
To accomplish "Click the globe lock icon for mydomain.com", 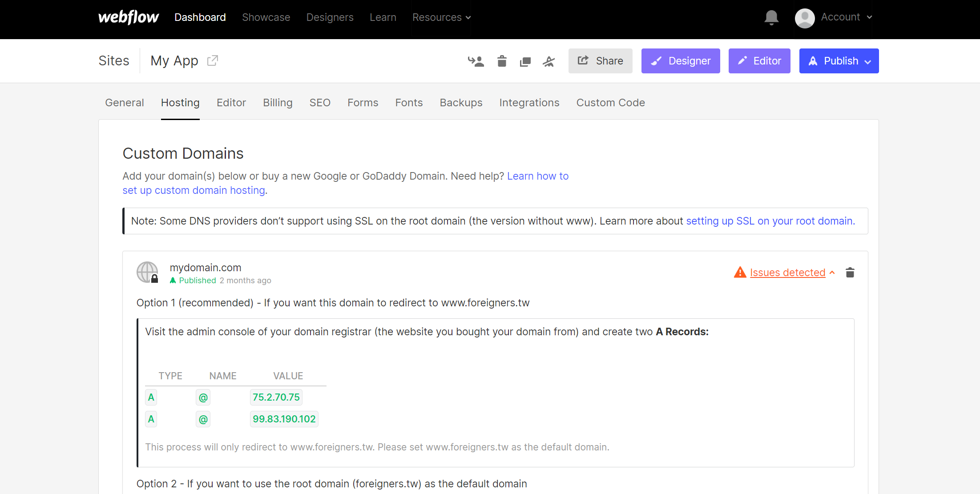I will (148, 272).
